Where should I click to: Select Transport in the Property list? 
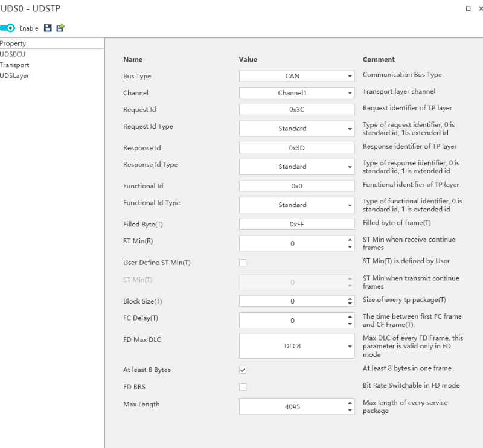coord(14,65)
